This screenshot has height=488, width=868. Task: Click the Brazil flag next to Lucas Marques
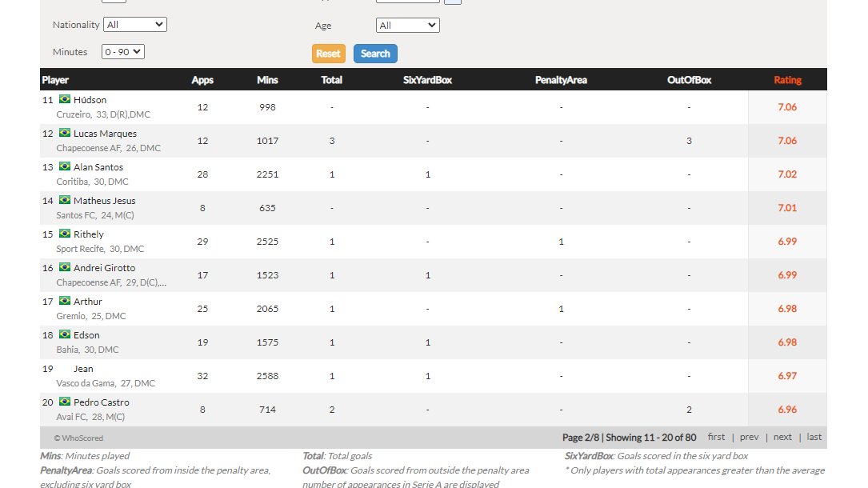tap(65, 133)
